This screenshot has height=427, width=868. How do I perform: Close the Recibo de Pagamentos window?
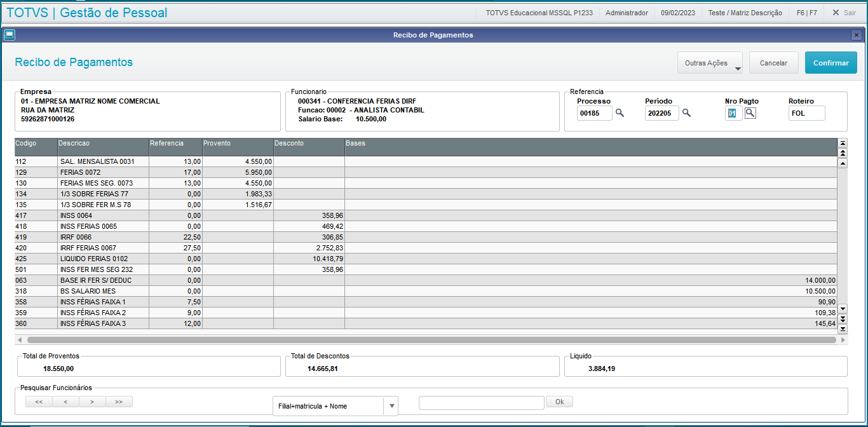pos(857,35)
